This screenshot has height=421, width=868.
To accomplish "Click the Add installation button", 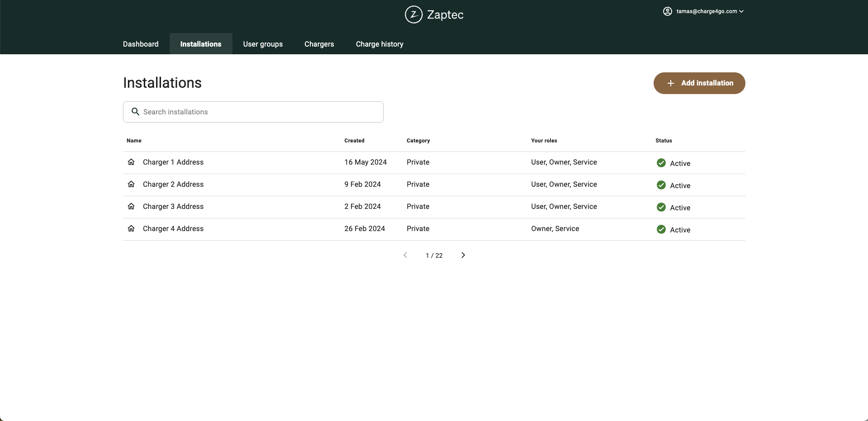I will 699,83.
